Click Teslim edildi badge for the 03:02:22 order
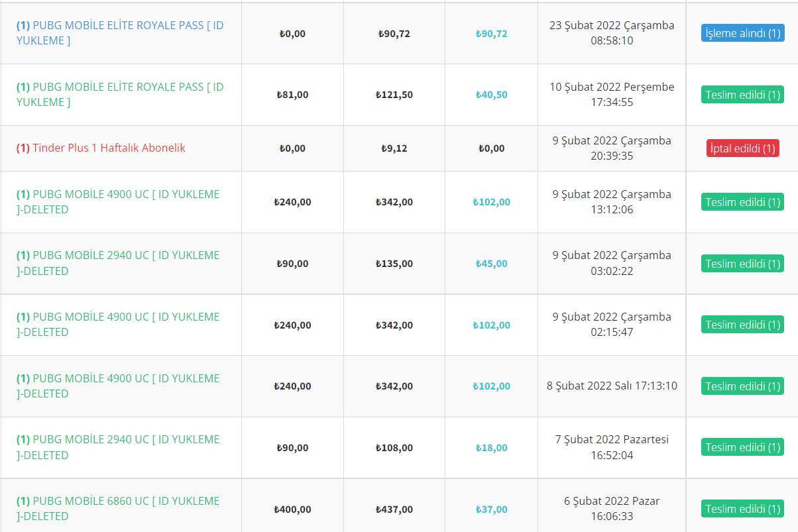Viewport: 798px width, 532px height. click(x=742, y=264)
